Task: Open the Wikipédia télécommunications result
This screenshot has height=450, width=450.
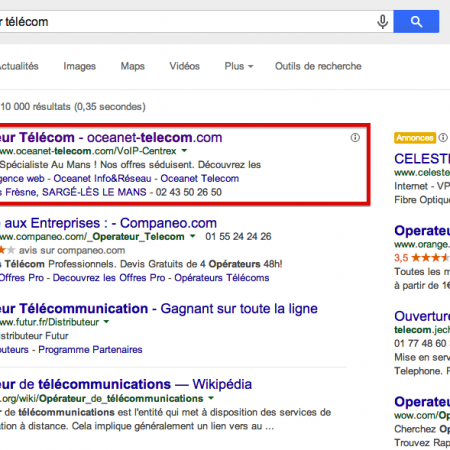Action: point(126,384)
